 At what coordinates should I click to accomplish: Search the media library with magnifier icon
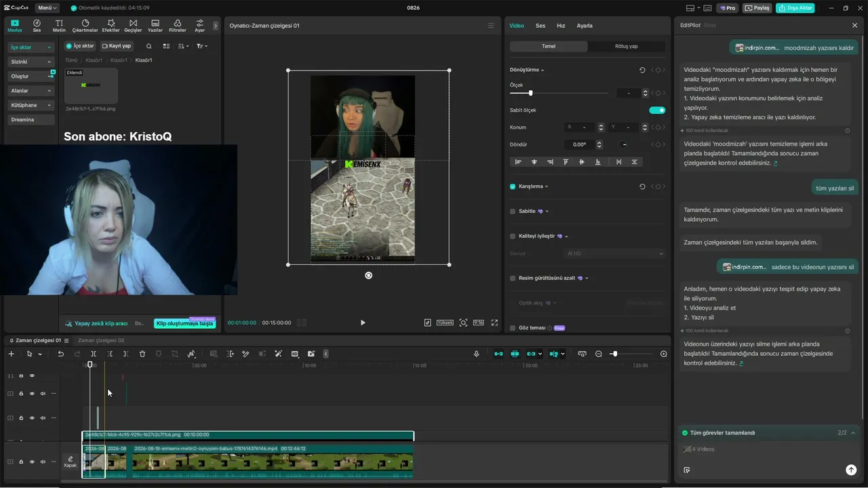[x=149, y=46]
